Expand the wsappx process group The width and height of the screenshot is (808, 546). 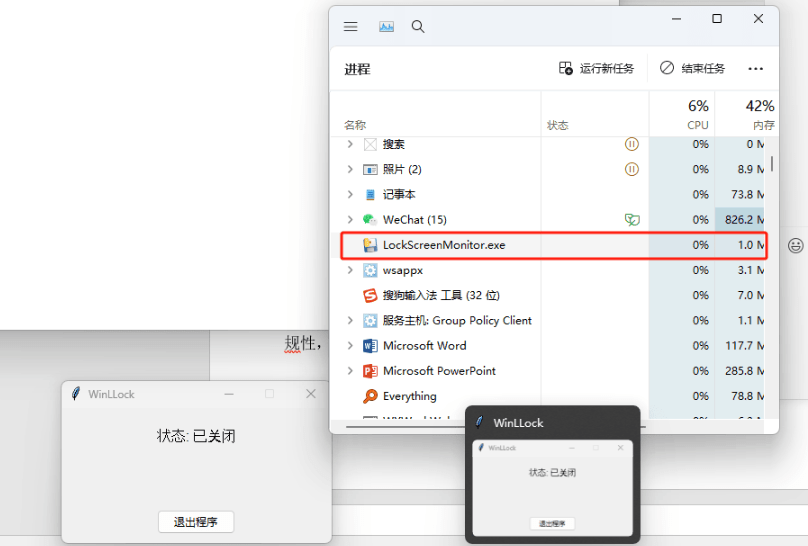[350, 270]
